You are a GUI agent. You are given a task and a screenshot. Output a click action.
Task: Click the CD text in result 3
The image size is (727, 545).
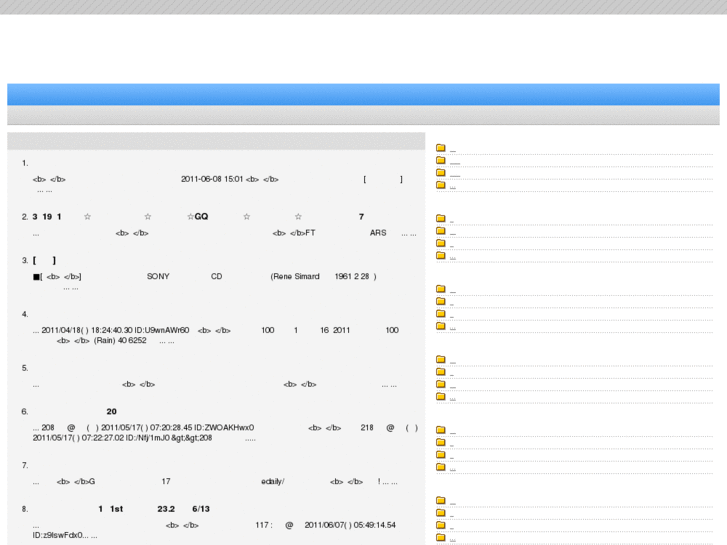pos(217,276)
